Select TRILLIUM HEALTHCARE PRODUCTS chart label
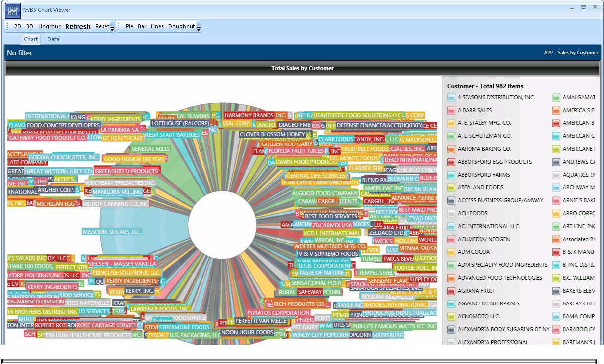The image size is (604, 364). pyautogui.click(x=87, y=335)
